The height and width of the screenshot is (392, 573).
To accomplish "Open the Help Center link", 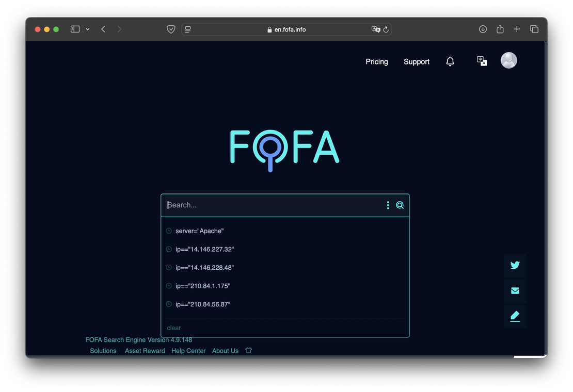I will tap(188, 351).
